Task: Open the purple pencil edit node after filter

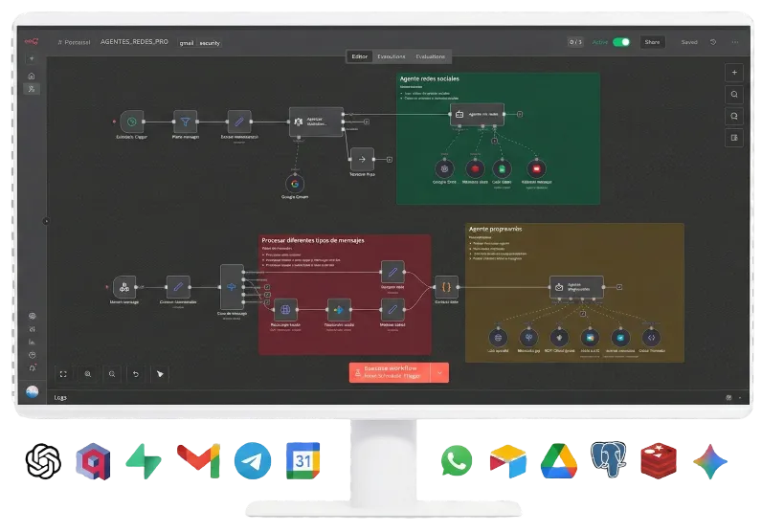Action: click(239, 122)
